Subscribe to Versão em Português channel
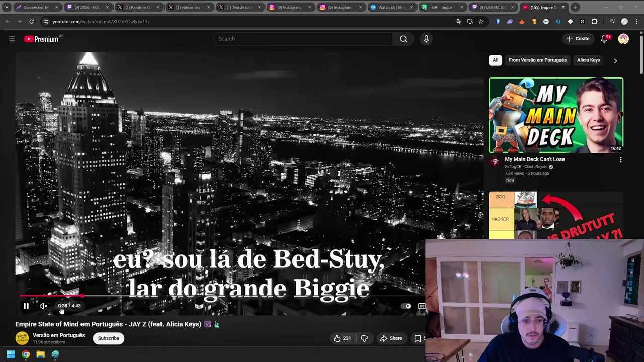Screen dimensions: 644x362 point(108,338)
